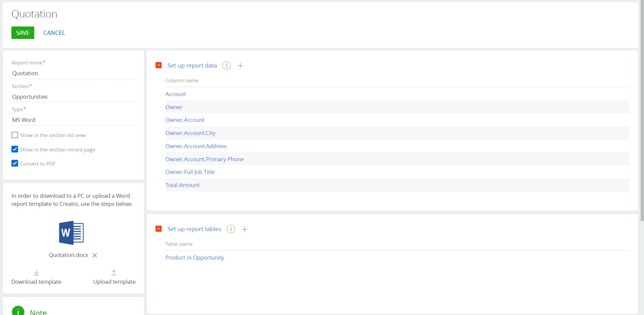Click the Download template icon
The width and height of the screenshot is (644, 315).
tap(36, 273)
